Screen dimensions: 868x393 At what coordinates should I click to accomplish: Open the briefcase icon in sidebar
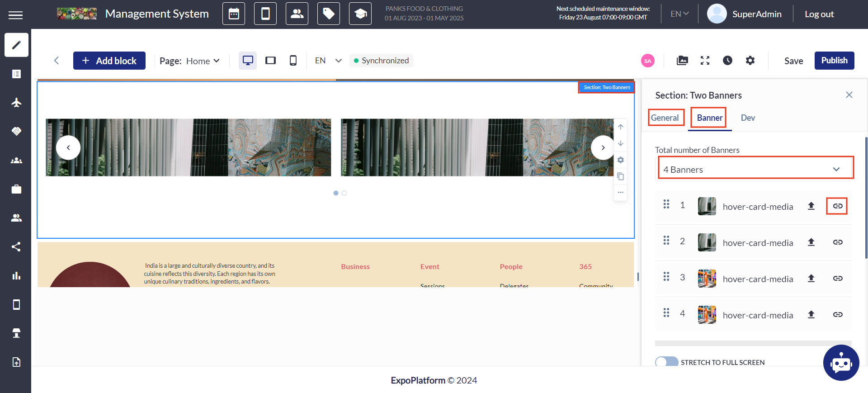pos(16,189)
